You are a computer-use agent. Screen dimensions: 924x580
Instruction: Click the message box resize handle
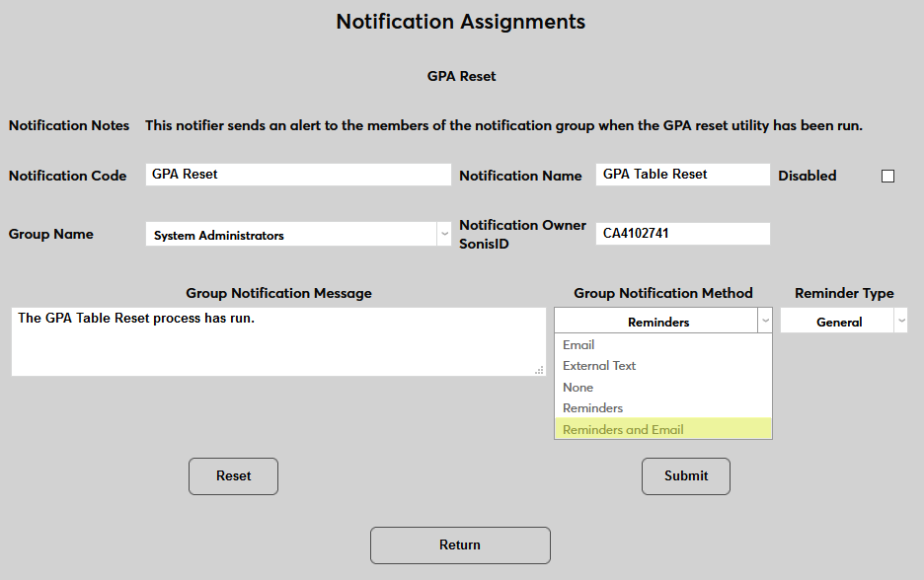[x=540, y=371]
